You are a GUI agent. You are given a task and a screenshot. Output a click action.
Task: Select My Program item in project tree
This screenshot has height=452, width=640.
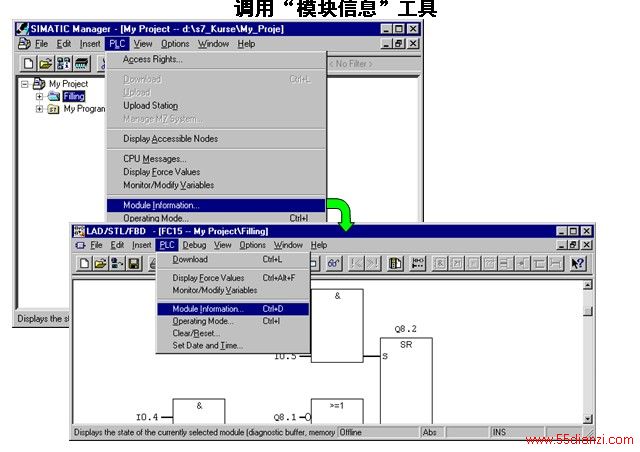[x=84, y=109]
